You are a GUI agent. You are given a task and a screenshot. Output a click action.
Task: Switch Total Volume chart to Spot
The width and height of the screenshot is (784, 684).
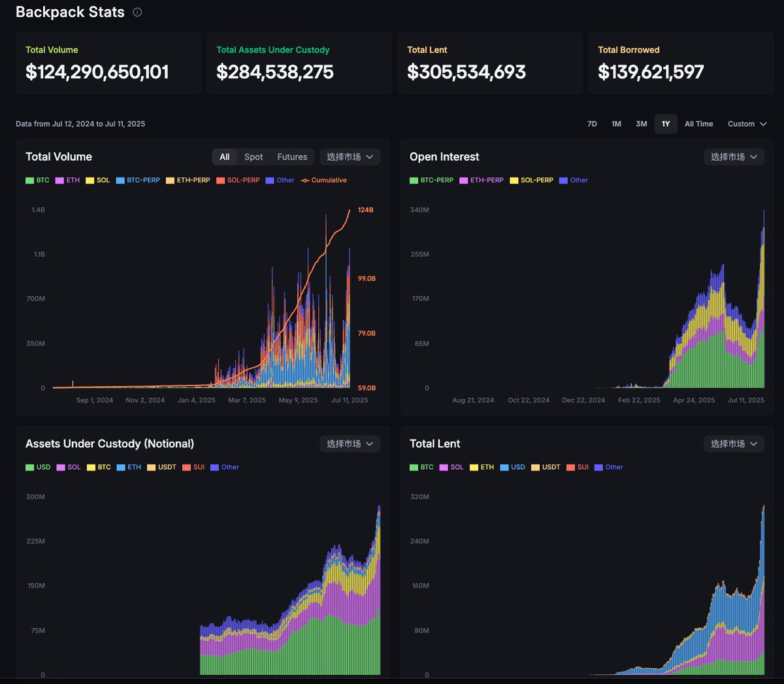point(253,157)
